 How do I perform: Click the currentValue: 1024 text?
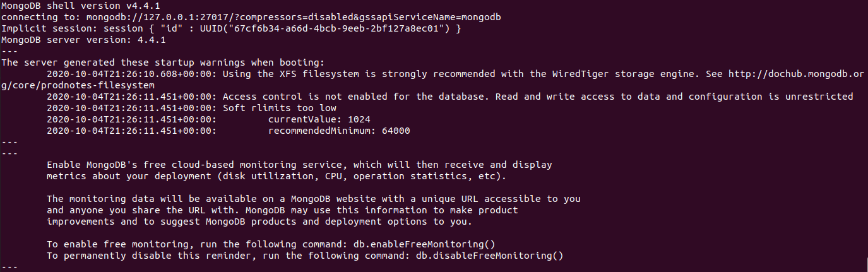(319, 119)
